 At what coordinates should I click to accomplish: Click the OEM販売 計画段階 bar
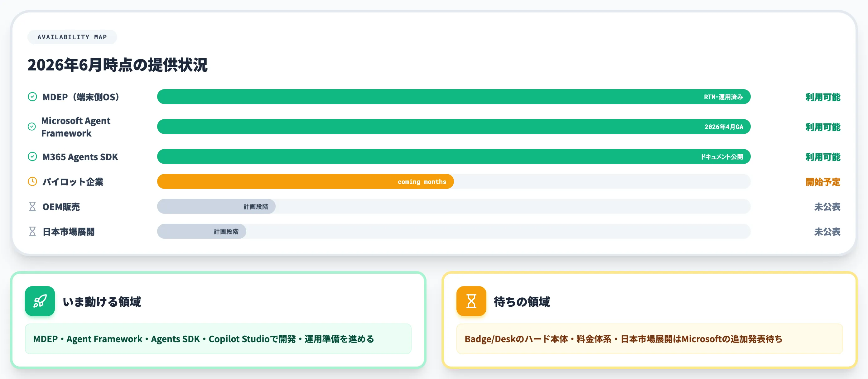(x=216, y=207)
